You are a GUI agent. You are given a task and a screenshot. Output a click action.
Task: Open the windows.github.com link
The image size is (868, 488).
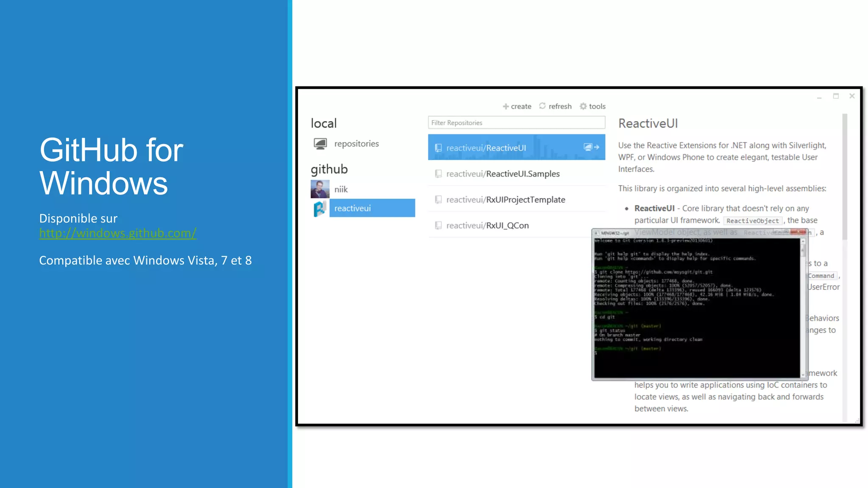118,233
